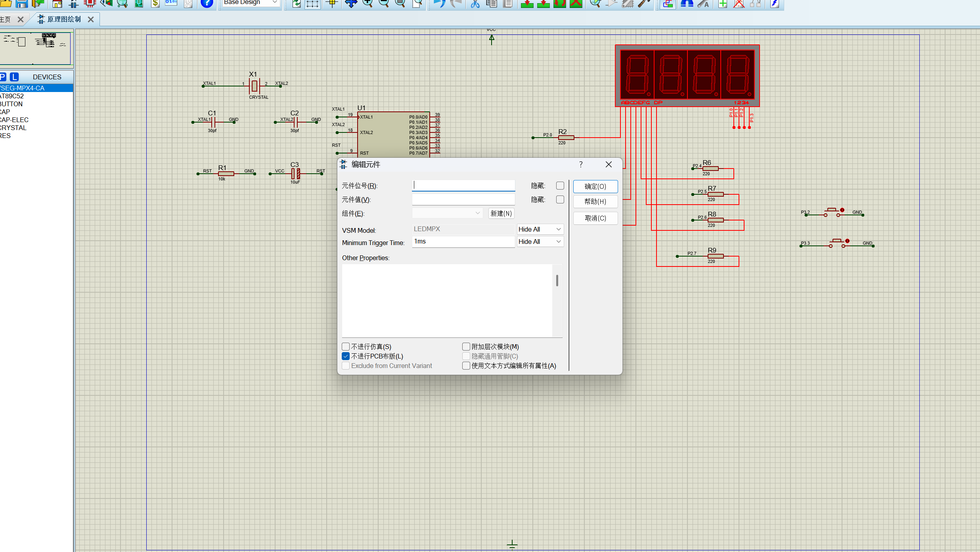Open the 组件(E) element dropdown

pos(447,213)
